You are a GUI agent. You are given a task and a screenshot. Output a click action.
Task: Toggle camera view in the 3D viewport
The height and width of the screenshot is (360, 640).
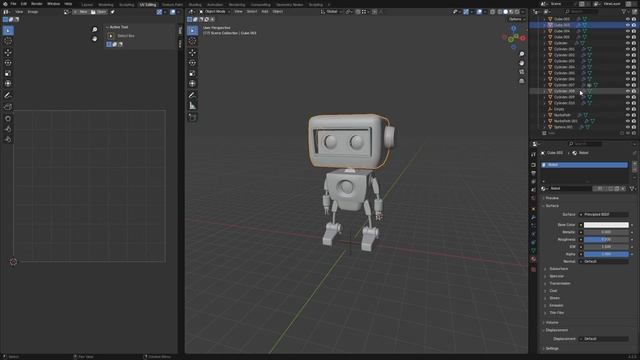(522, 72)
